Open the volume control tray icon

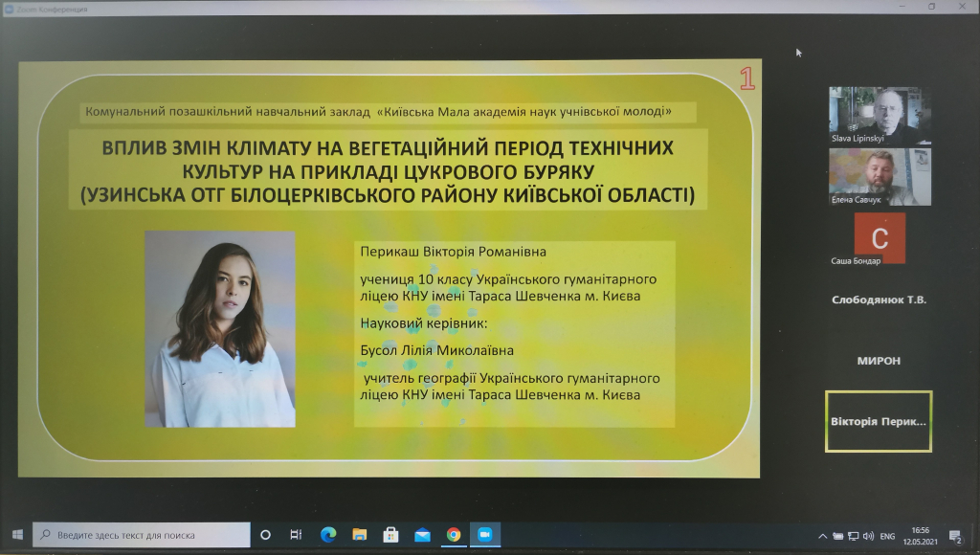868,536
